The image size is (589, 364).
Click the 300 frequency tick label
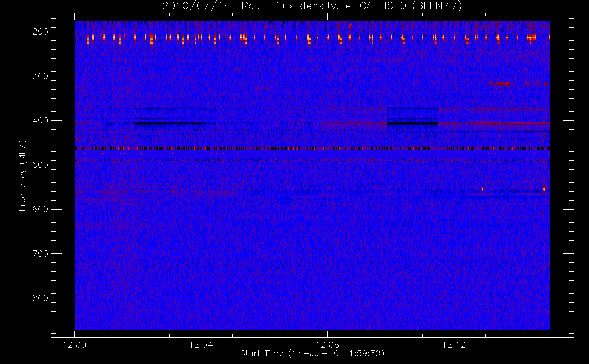40,76
